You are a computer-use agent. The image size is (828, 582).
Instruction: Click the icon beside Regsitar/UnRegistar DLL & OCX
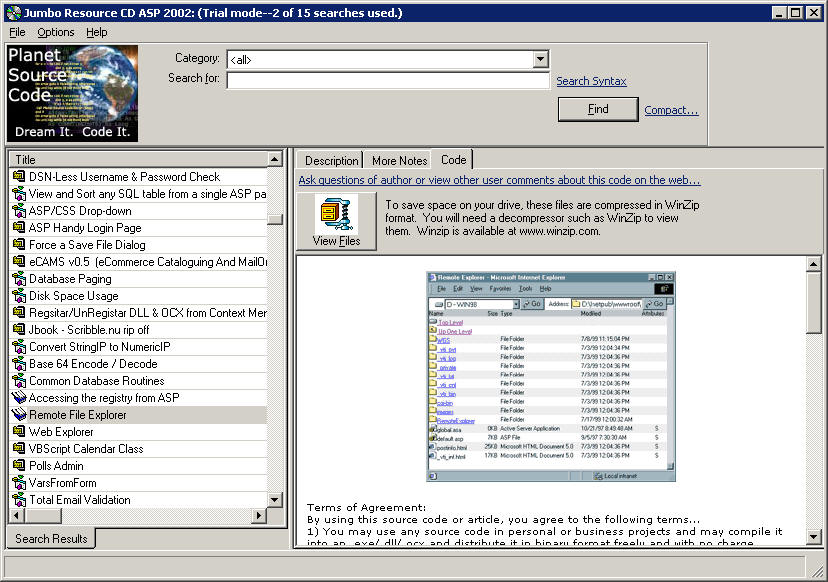point(19,312)
